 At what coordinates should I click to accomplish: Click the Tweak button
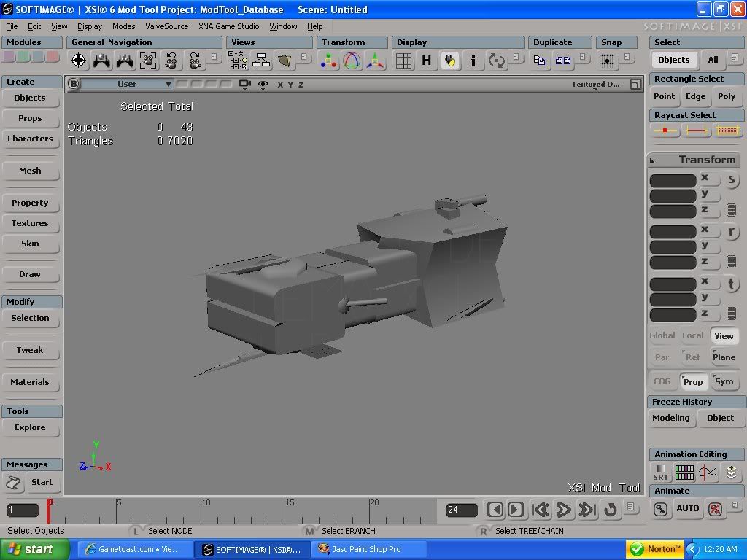point(31,350)
